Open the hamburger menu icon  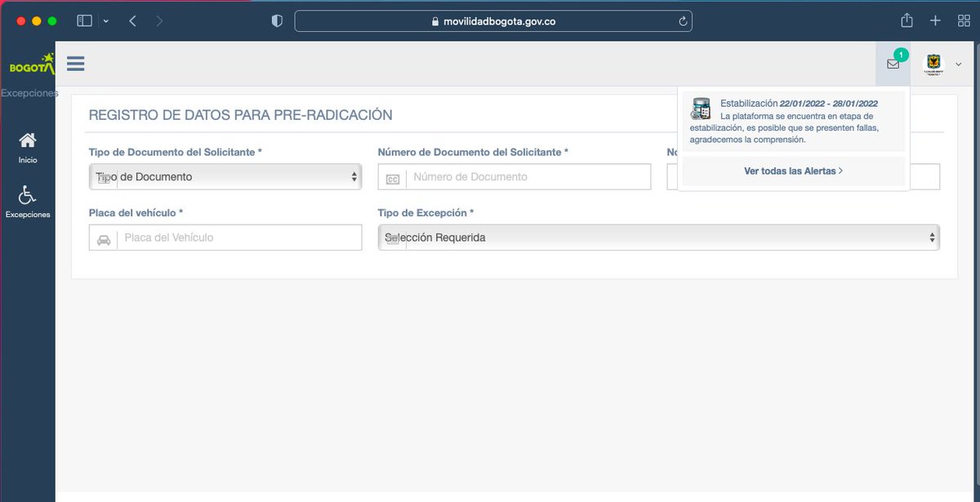(x=76, y=64)
